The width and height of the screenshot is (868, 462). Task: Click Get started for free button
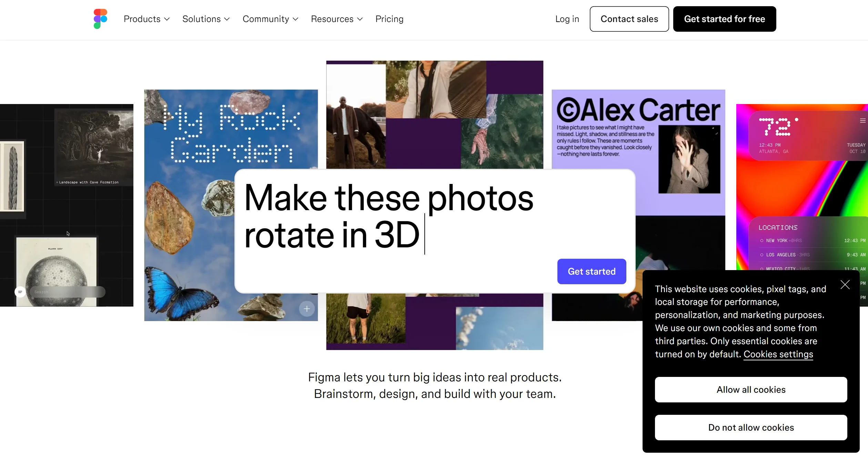tap(724, 19)
